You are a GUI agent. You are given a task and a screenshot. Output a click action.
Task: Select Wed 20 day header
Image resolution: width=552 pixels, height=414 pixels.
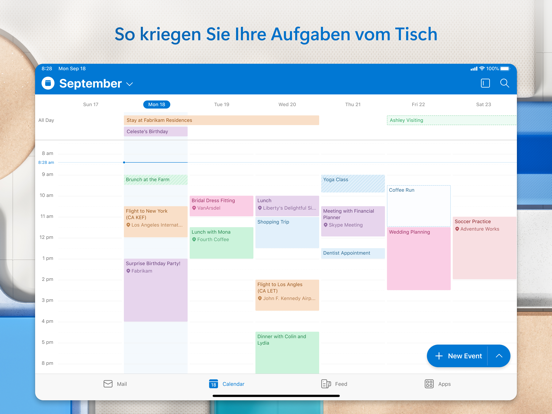coord(287,104)
